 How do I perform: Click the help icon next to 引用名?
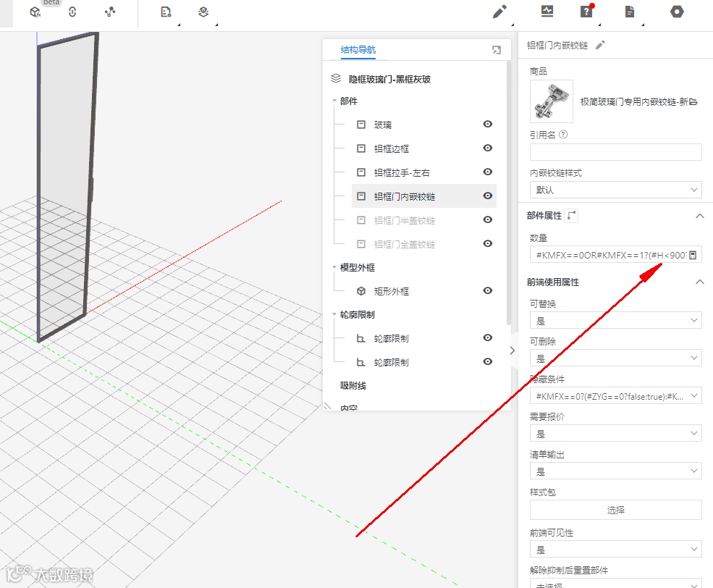(x=563, y=135)
